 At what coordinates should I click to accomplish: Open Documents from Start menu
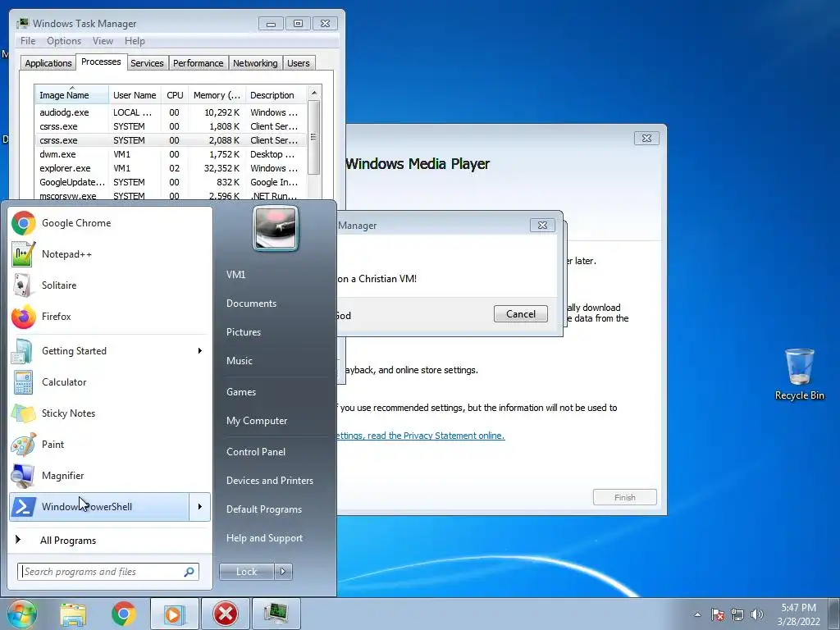click(x=251, y=304)
